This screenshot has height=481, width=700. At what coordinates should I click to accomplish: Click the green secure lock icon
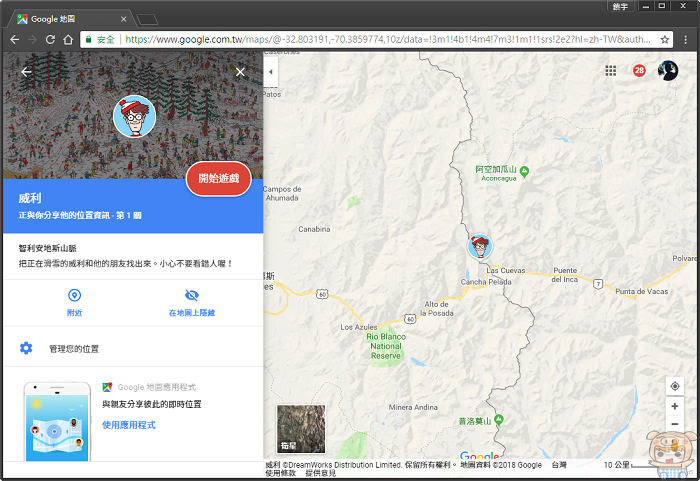[x=88, y=40]
